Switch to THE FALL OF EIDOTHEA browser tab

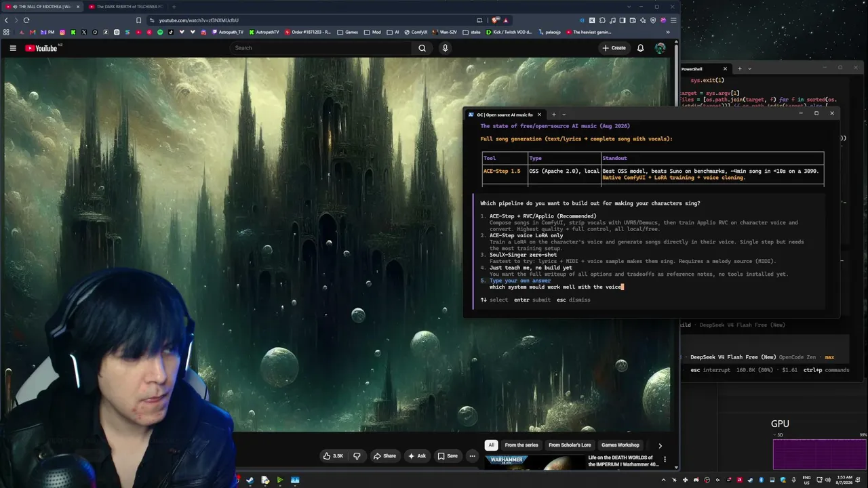42,7
